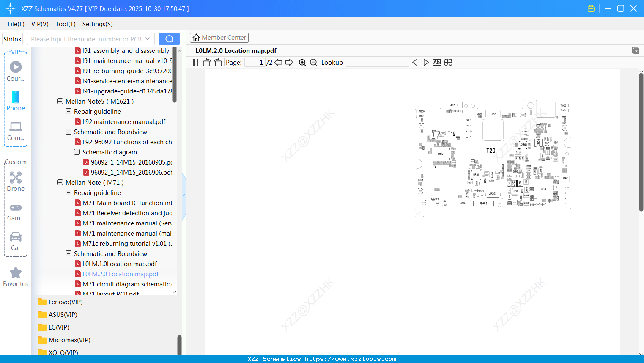The width and height of the screenshot is (644, 363).
Task: Click the binoculars search icon on PDF toolbar
Action: pyautogui.click(x=448, y=62)
